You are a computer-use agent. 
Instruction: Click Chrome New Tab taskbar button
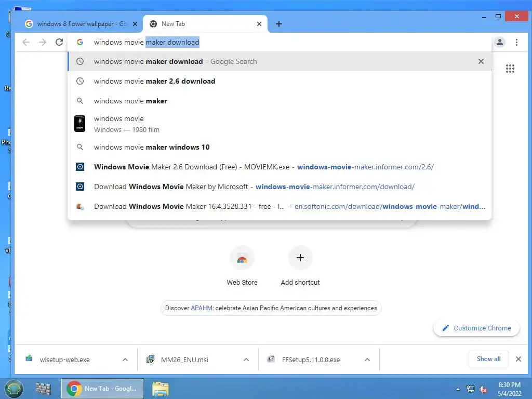click(102, 389)
